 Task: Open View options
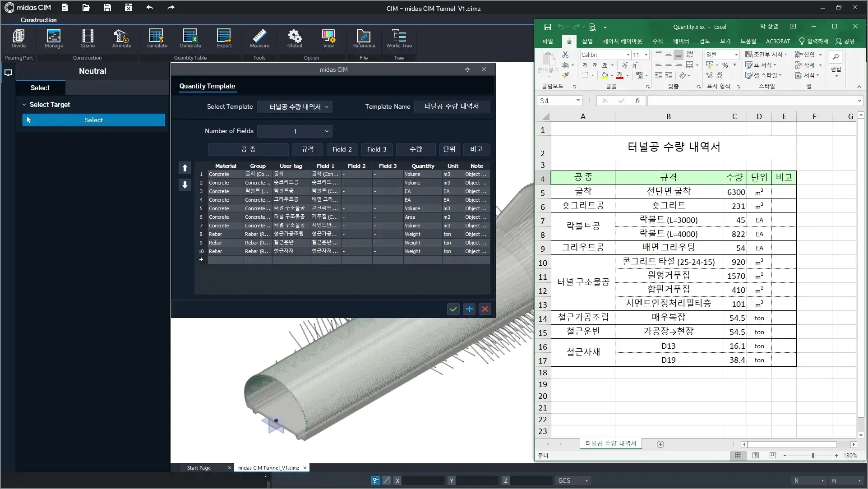(328, 38)
